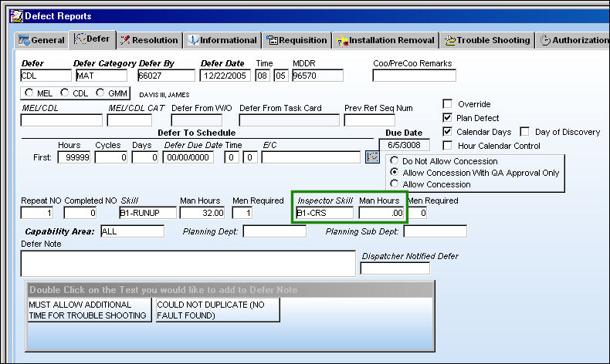
Task: Click the Defer From W/O field
Action: click(197, 120)
